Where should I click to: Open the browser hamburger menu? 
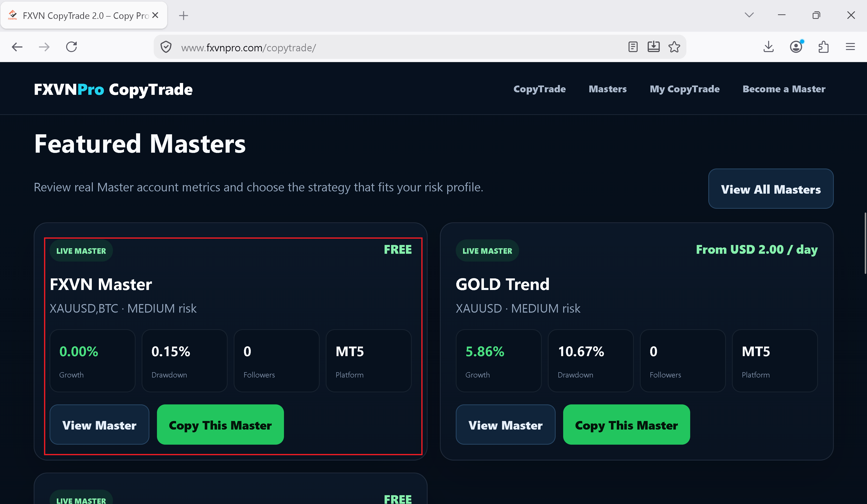(850, 47)
